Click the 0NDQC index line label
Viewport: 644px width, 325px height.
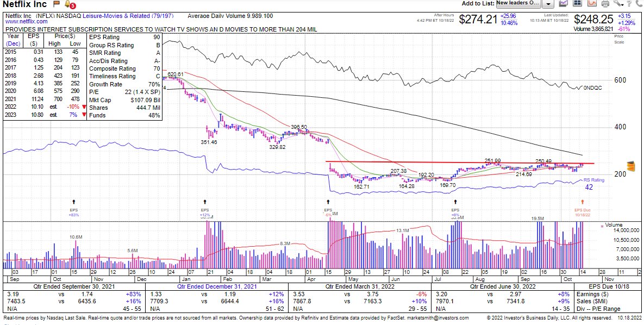(x=593, y=88)
